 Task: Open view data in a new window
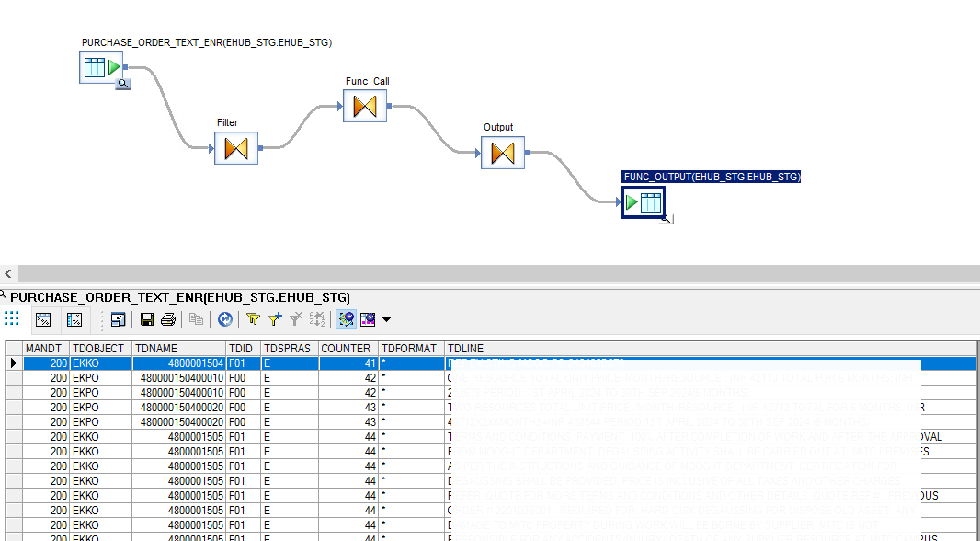click(118, 319)
